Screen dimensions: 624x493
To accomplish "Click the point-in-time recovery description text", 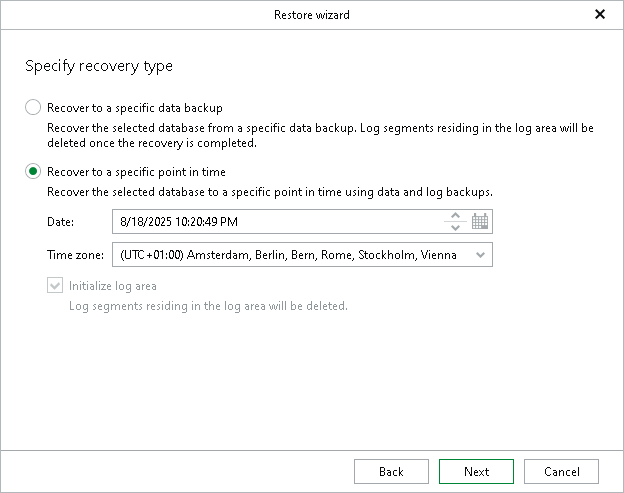I will (x=270, y=191).
